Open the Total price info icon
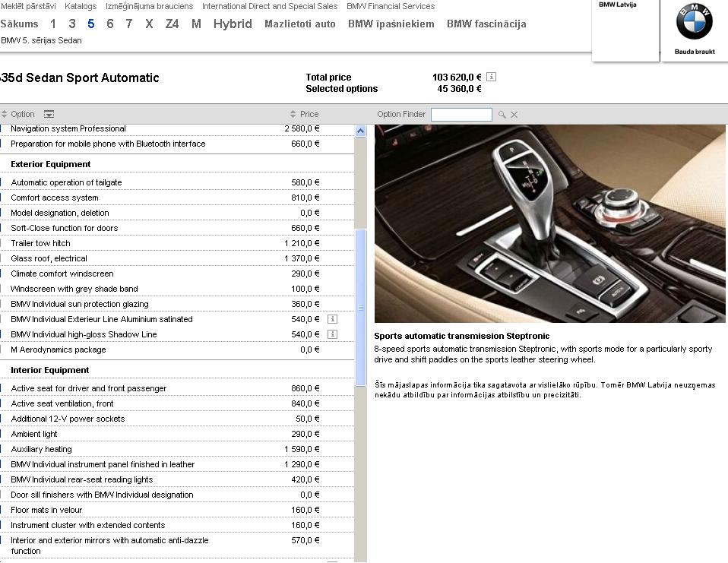Screen dimensions: 728x563 pyautogui.click(x=491, y=77)
